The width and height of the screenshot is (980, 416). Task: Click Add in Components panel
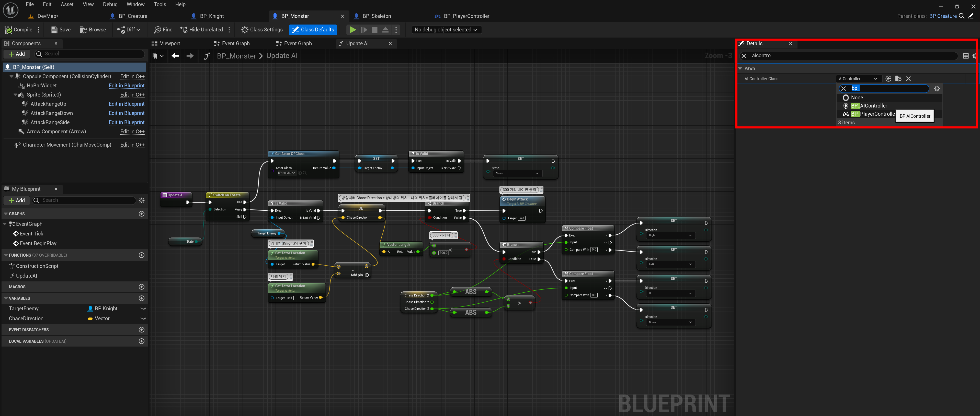pos(17,54)
